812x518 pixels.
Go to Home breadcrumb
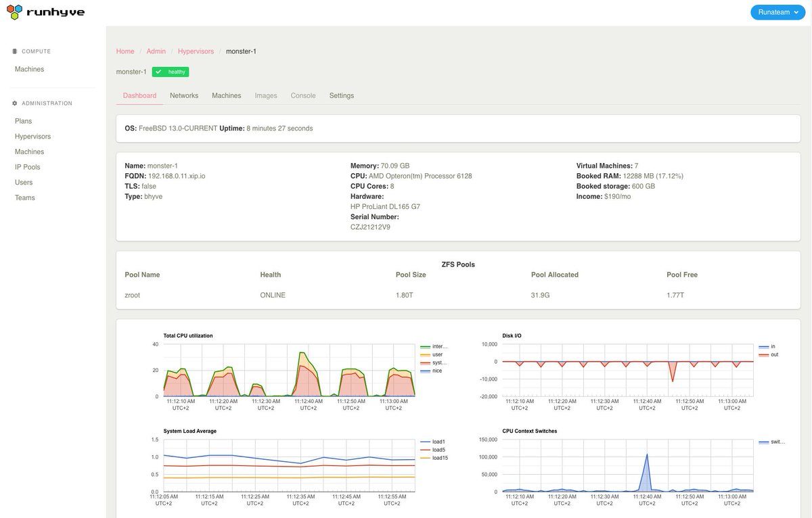coord(125,51)
